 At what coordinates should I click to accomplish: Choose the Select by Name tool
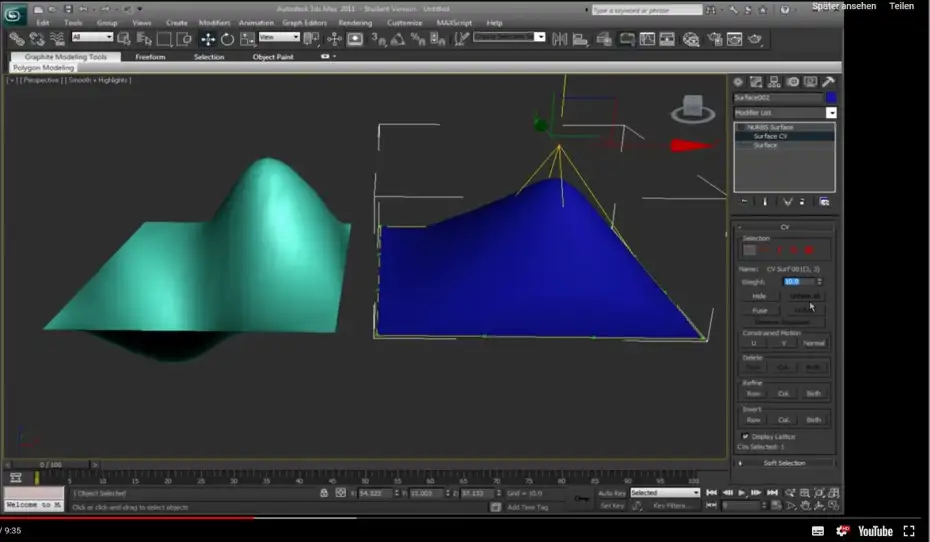(144, 39)
